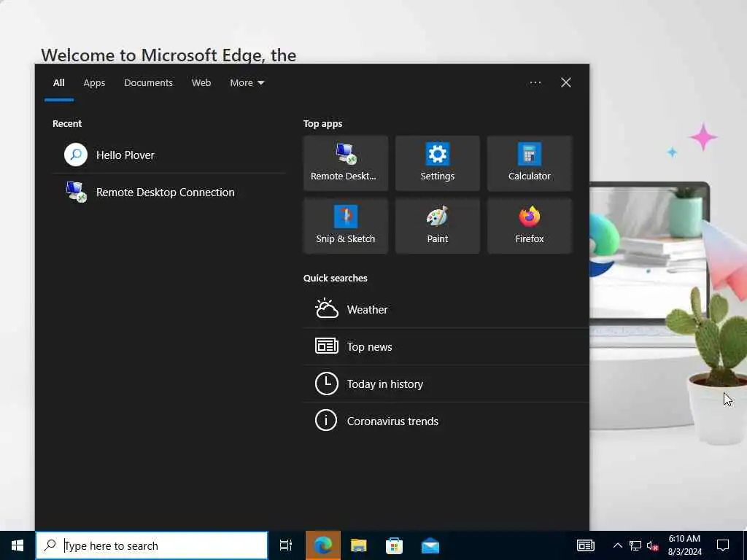Open News and interests taskbar icon

(x=586, y=545)
